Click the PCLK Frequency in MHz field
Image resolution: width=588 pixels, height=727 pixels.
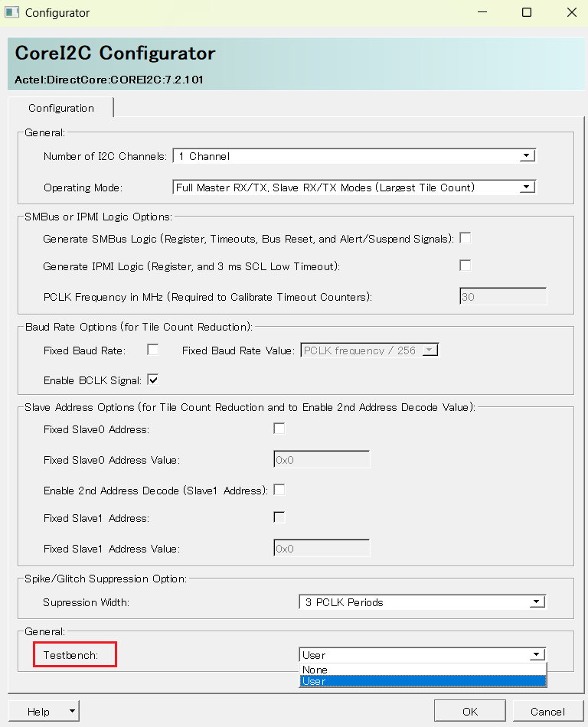click(x=502, y=297)
